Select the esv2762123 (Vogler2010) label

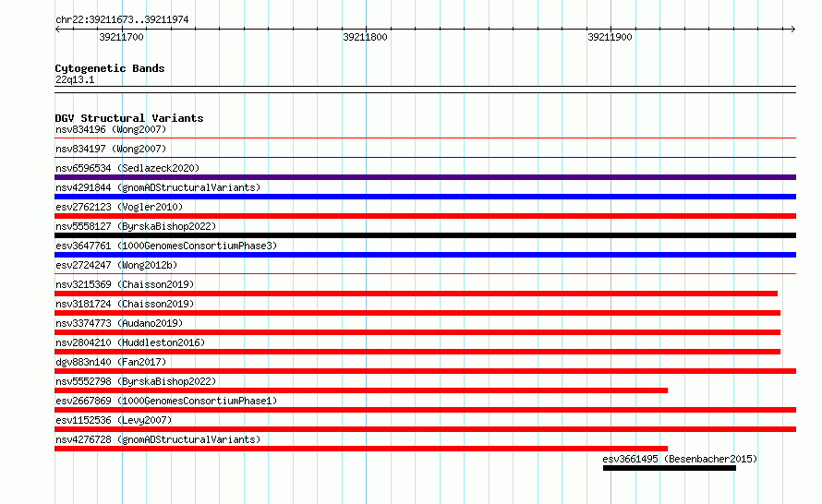point(119,207)
